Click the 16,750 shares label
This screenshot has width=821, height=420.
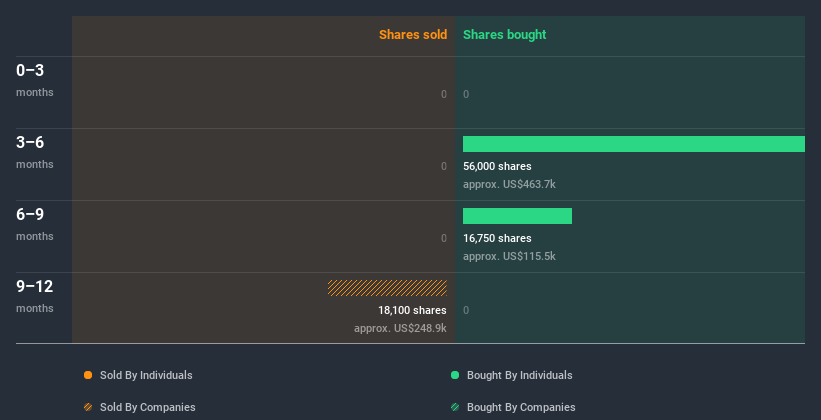coord(497,238)
